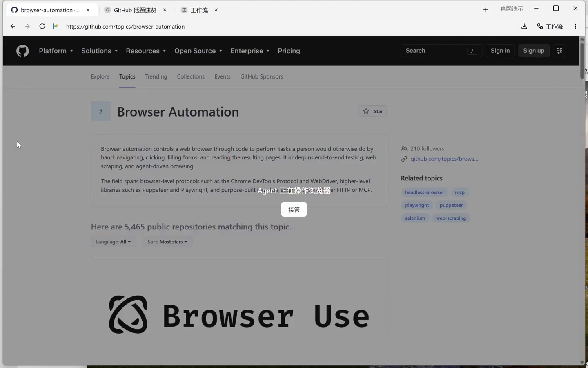Expand the Resources menu
588x368 pixels.
146,51
